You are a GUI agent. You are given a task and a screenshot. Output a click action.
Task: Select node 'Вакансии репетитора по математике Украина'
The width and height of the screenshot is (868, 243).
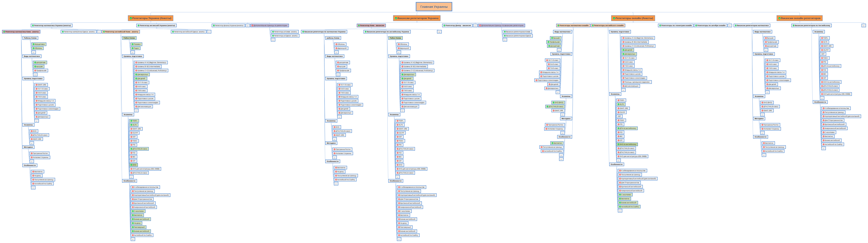324,32
